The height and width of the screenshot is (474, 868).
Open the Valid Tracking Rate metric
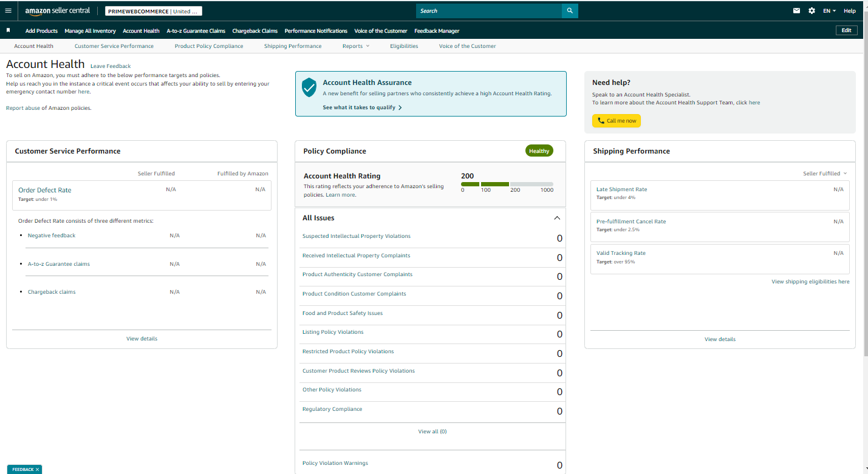point(621,253)
